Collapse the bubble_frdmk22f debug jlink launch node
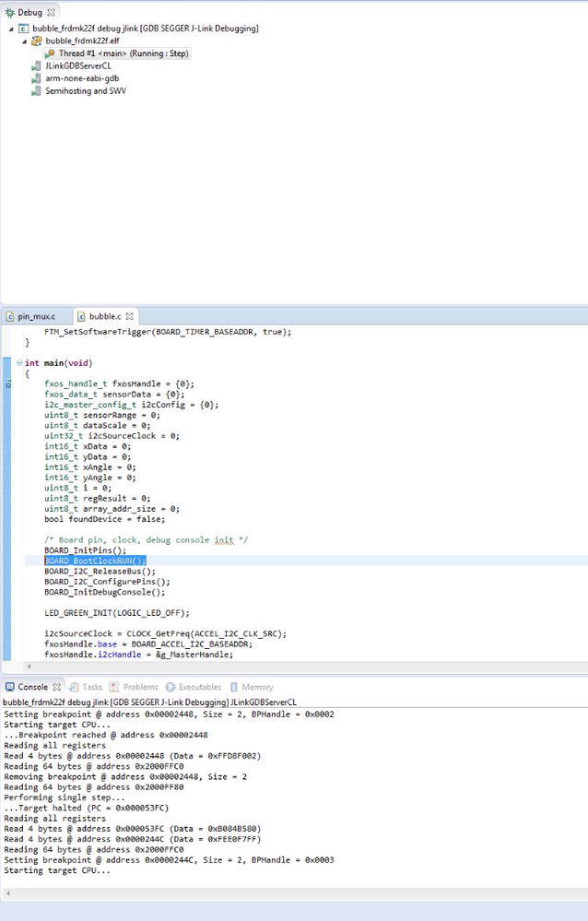 pos(11,29)
